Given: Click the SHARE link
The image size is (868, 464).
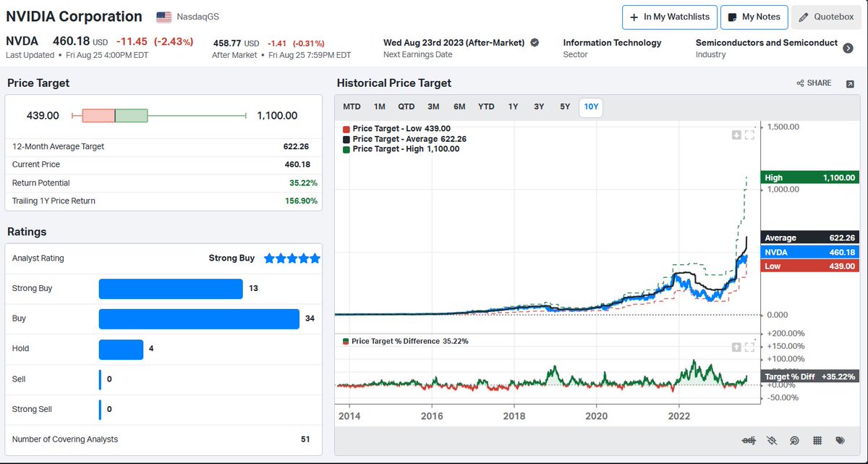Looking at the screenshot, I should click(x=814, y=83).
